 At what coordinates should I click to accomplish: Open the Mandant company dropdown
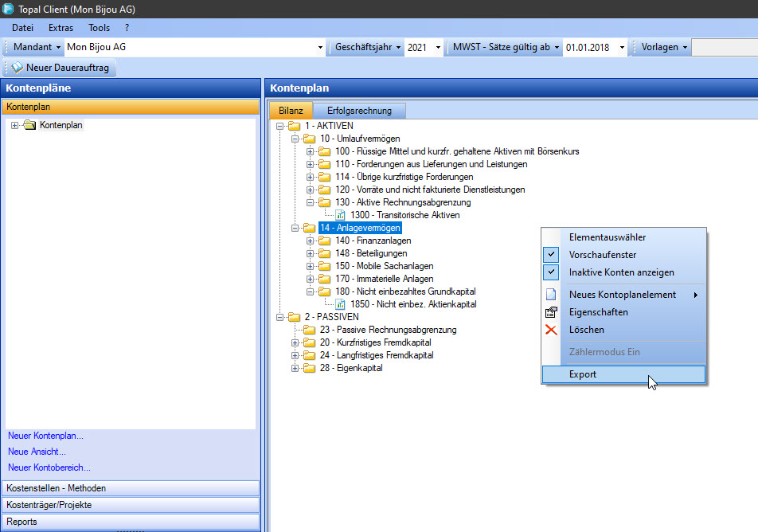[320, 47]
